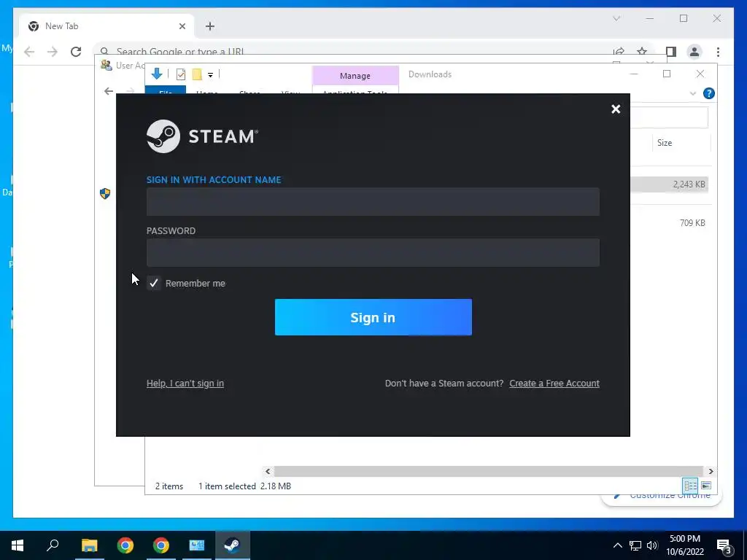This screenshot has width=747, height=560.
Task: Click the shield icon in the background window
Action: point(105,193)
